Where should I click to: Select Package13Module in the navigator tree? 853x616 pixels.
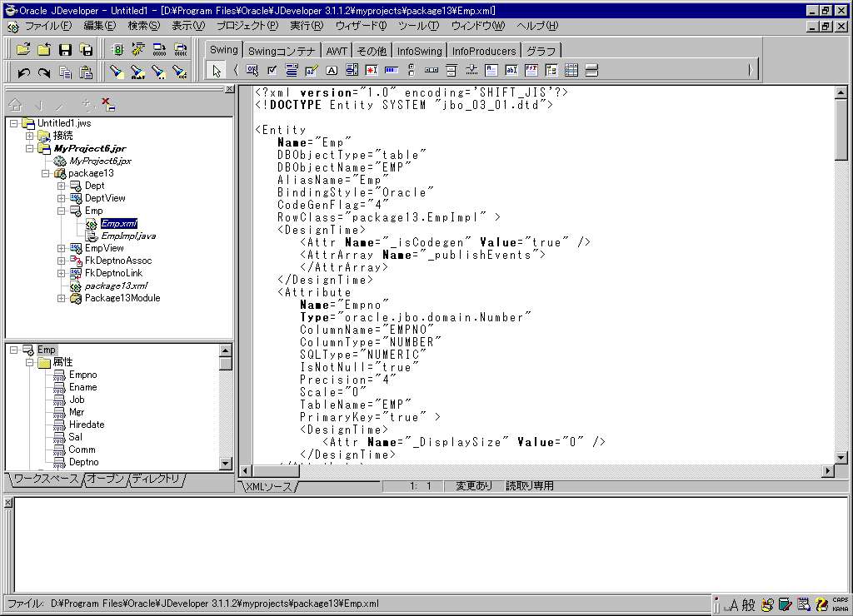click(x=122, y=299)
